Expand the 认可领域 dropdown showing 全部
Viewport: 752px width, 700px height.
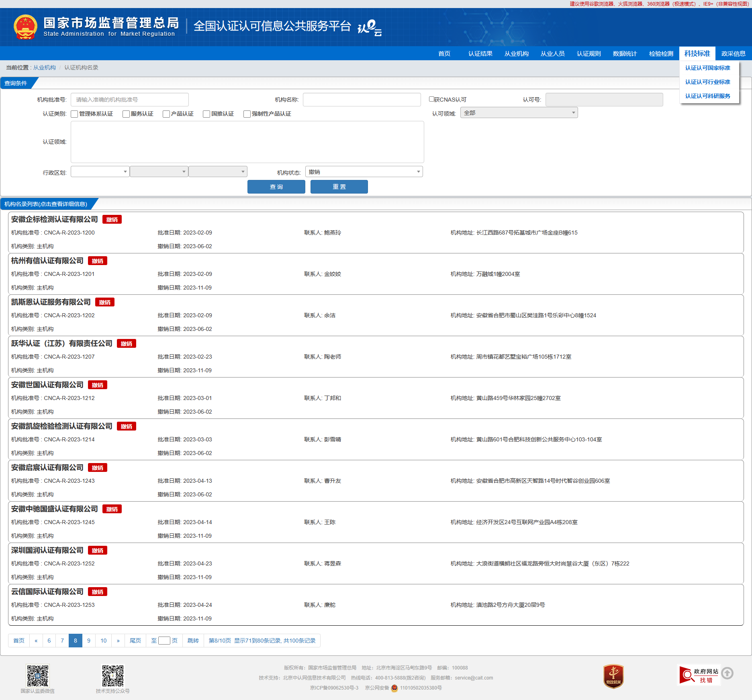(519, 113)
